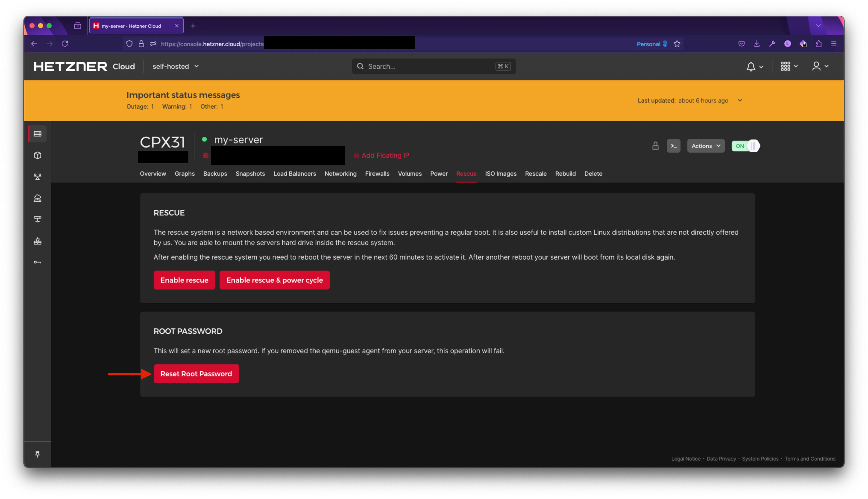The image size is (868, 499).
Task: Click Add Floating IP link
Action: click(x=381, y=156)
